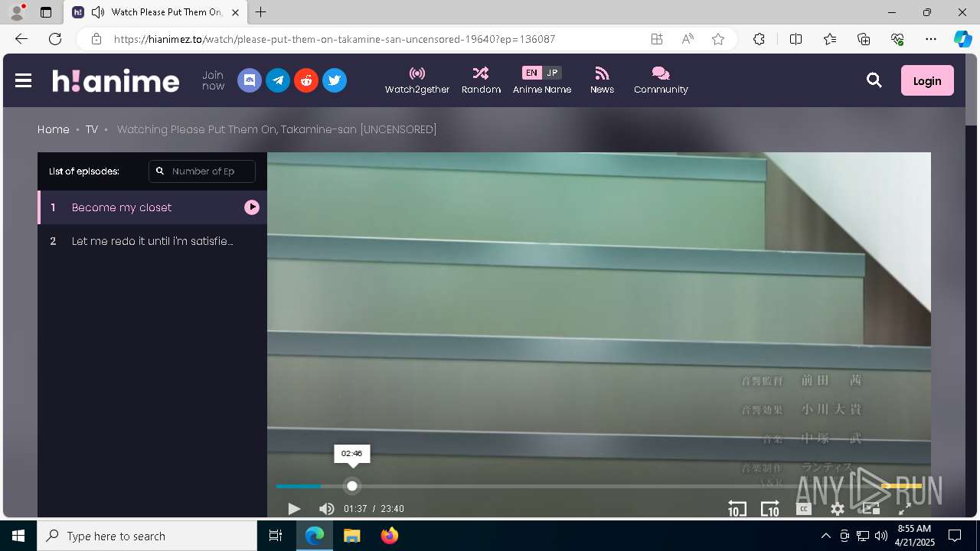The image size is (980, 551).
Task: Open the site search icon
Action: tap(874, 80)
